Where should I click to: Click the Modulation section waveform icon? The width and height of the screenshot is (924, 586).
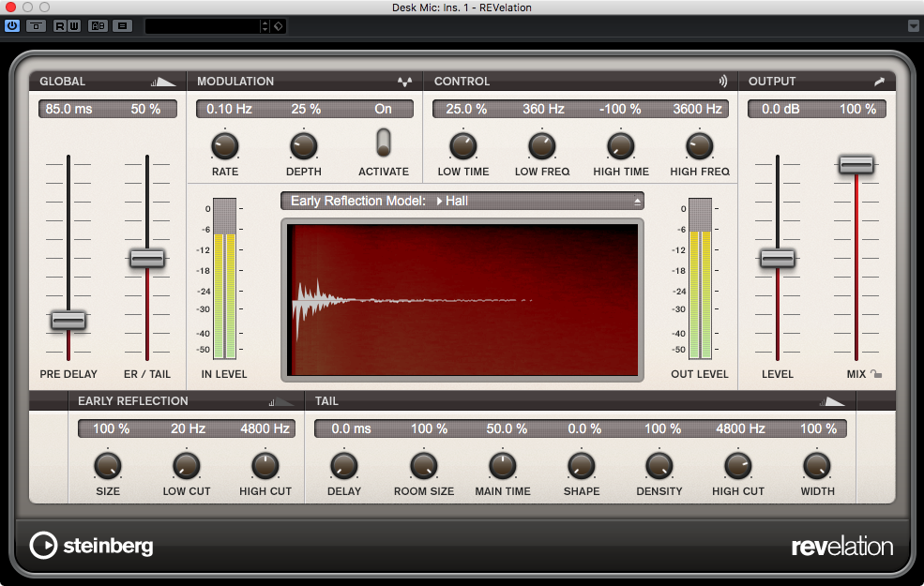pos(404,82)
